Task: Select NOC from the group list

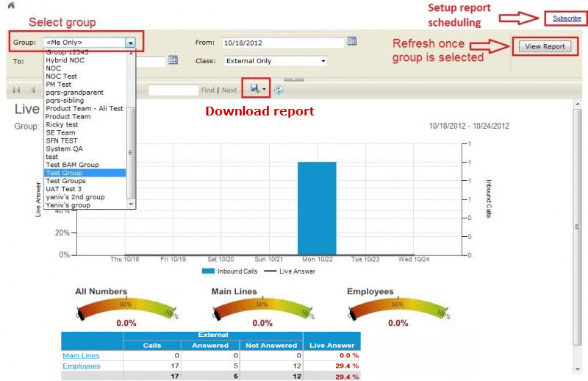Action: coord(85,68)
